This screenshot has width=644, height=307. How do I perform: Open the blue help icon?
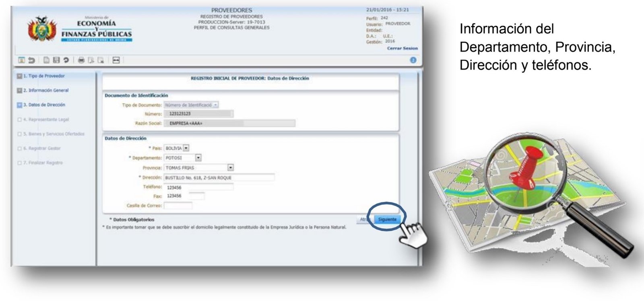(x=413, y=60)
